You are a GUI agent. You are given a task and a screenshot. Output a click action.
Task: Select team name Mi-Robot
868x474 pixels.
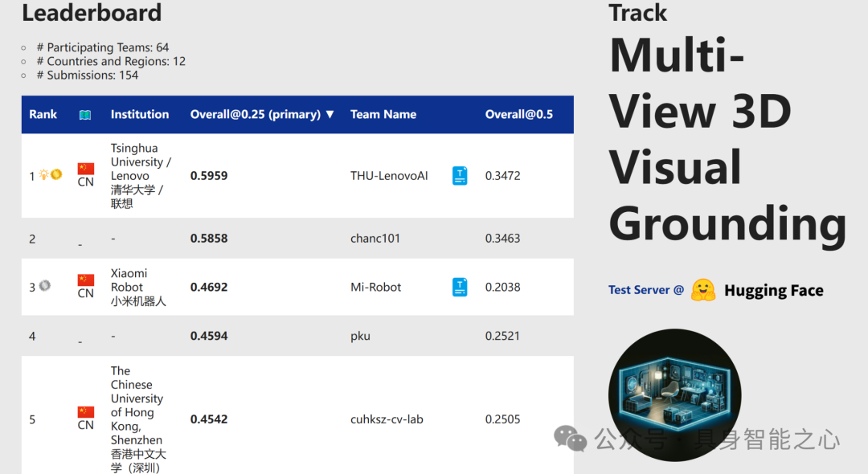pos(376,287)
